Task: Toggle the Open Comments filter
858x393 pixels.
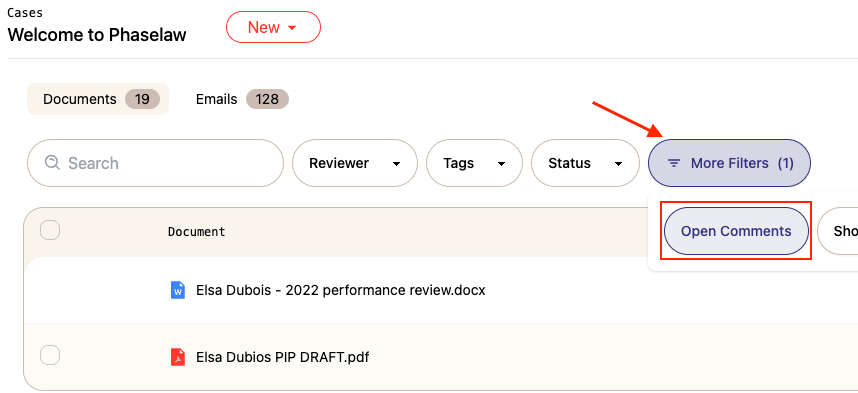Action: [736, 231]
